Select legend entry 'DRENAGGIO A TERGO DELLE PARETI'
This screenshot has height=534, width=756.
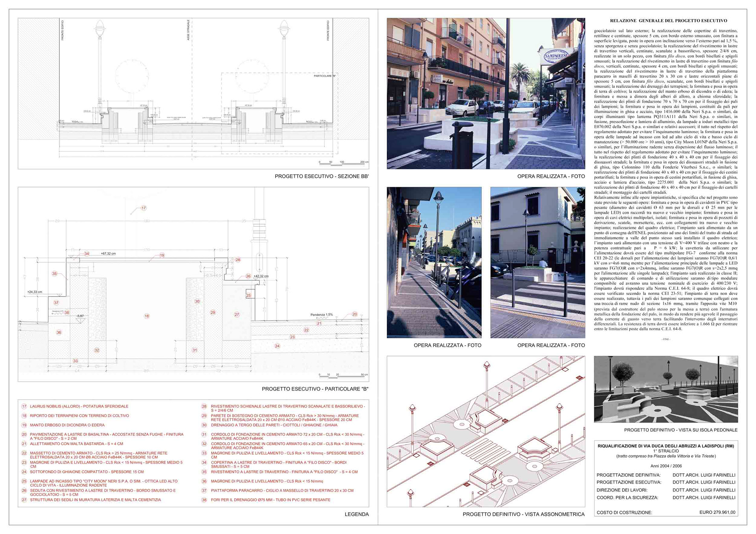[274, 425]
